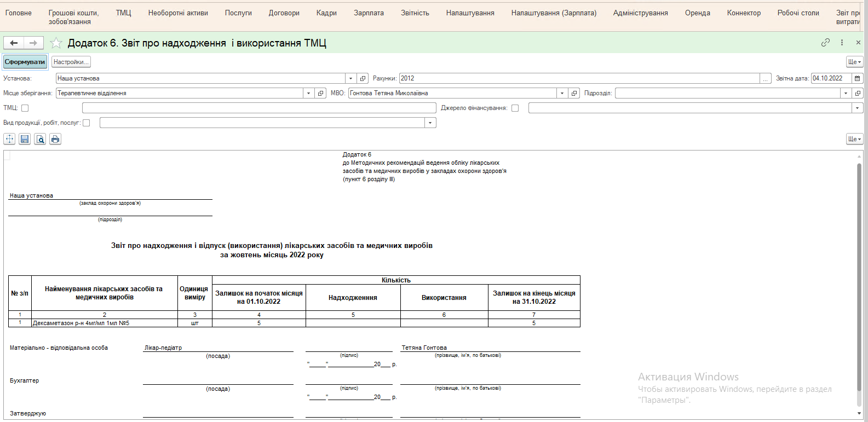868x422 pixels.
Task: Click the show/hide groupings cross-arrows icon
Action: (9, 139)
